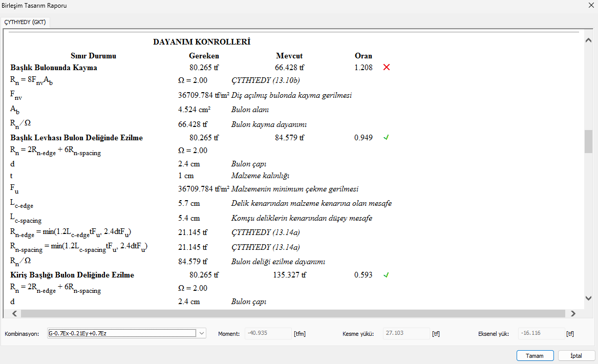Select the Başlık Bulonunda Kayma row title
This screenshot has height=364, width=598.
point(54,68)
